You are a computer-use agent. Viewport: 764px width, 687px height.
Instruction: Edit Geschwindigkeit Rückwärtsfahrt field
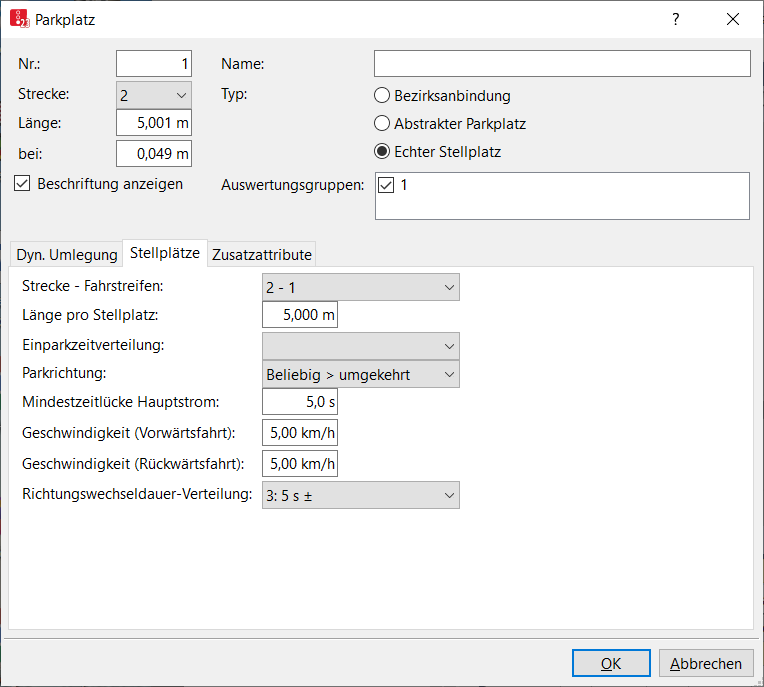tap(300, 464)
